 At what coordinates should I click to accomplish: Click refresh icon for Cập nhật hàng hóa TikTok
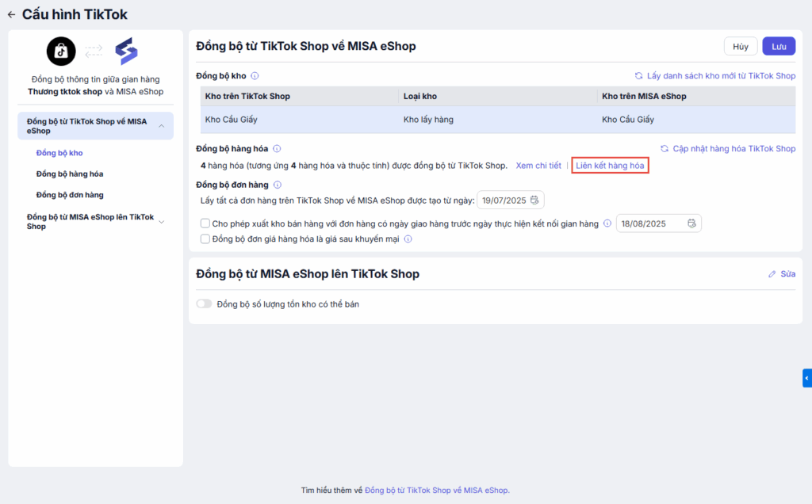[664, 149]
